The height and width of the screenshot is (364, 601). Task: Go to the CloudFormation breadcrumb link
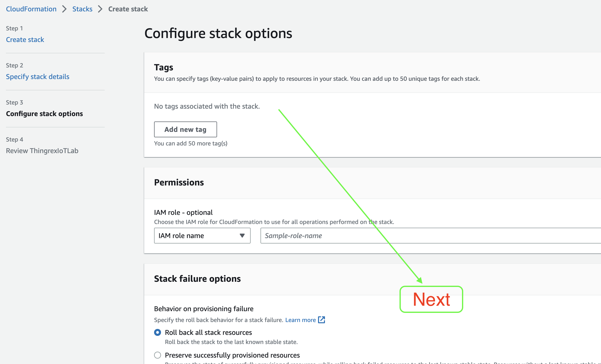coord(31,9)
